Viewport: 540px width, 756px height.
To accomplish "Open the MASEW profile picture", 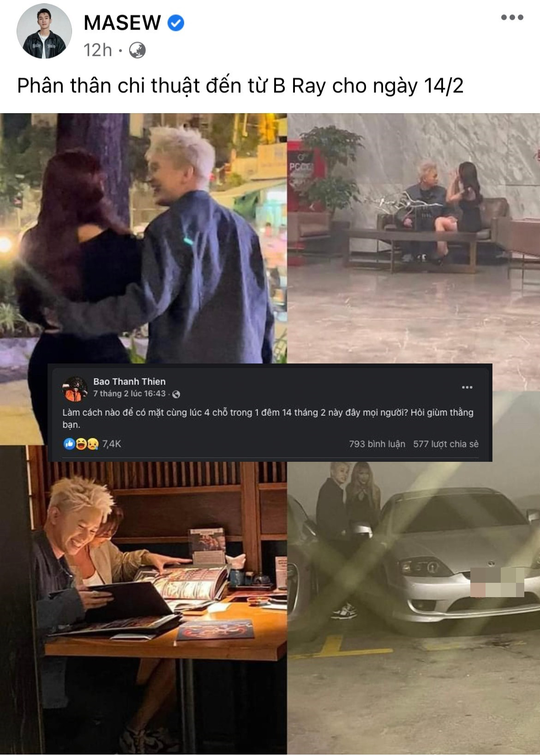I will click(44, 32).
